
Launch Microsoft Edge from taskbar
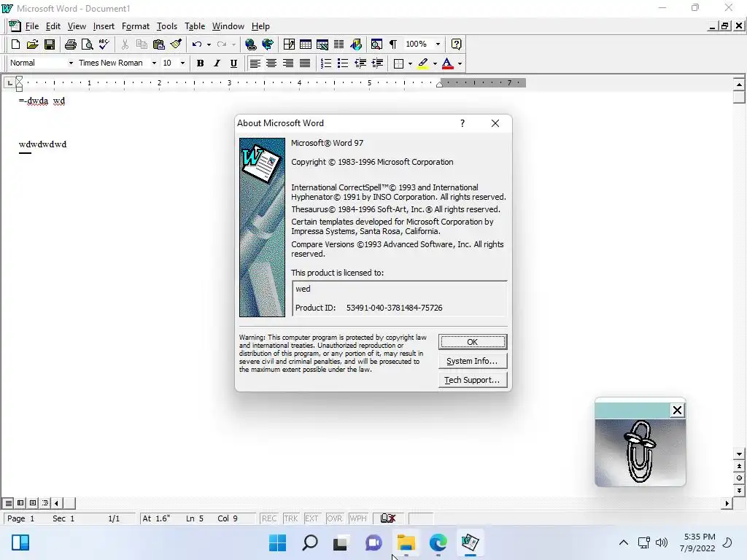(x=438, y=542)
